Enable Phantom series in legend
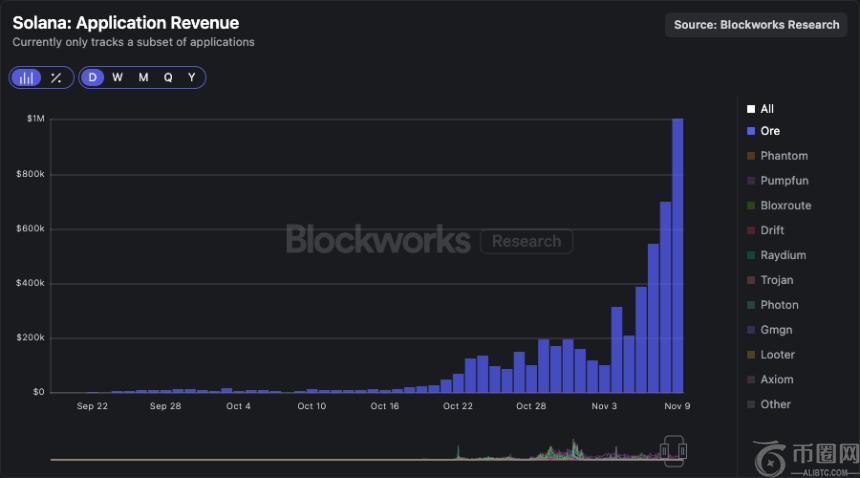The image size is (860, 478). pyautogui.click(x=783, y=156)
